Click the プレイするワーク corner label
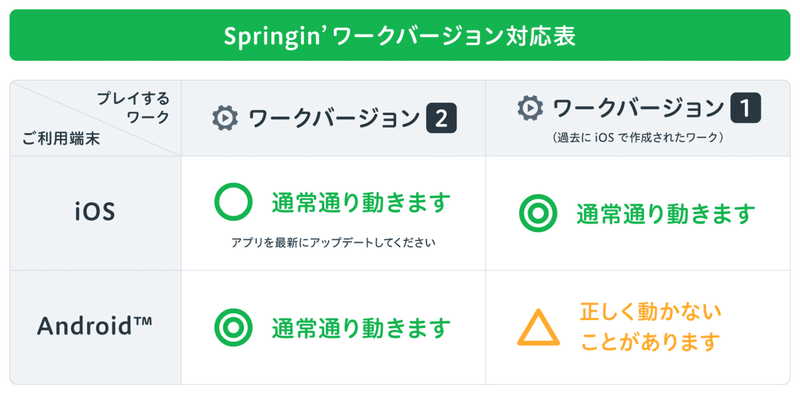 click(134, 108)
